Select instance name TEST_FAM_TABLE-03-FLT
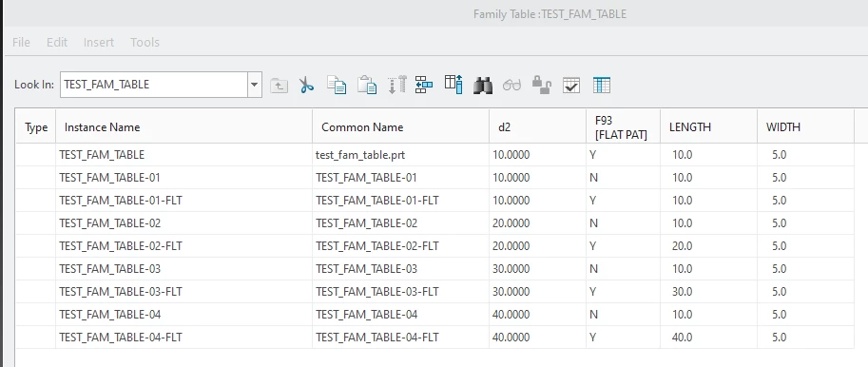 [183, 292]
